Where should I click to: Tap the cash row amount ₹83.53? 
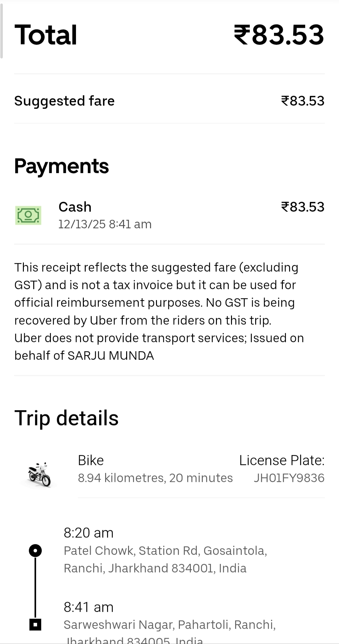click(x=303, y=207)
